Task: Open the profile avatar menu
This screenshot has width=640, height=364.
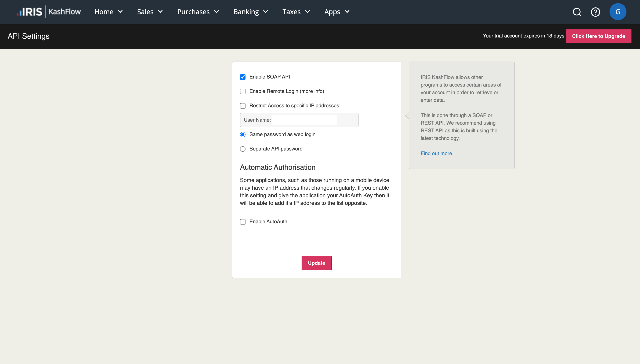Action: (x=618, y=11)
